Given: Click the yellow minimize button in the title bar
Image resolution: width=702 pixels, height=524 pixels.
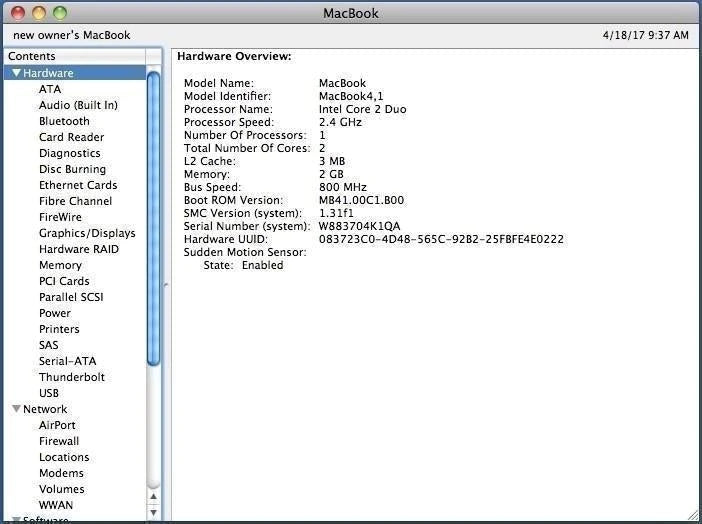Looking at the screenshot, I should [40, 13].
